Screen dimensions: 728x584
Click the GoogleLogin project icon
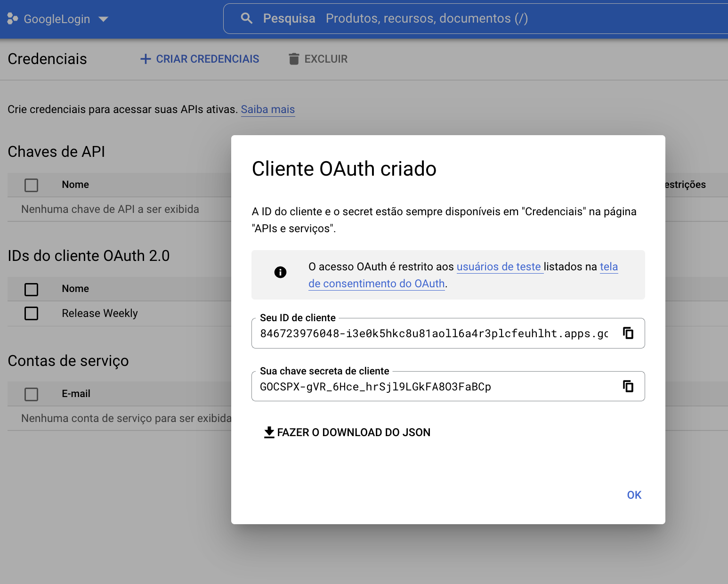click(13, 19)
